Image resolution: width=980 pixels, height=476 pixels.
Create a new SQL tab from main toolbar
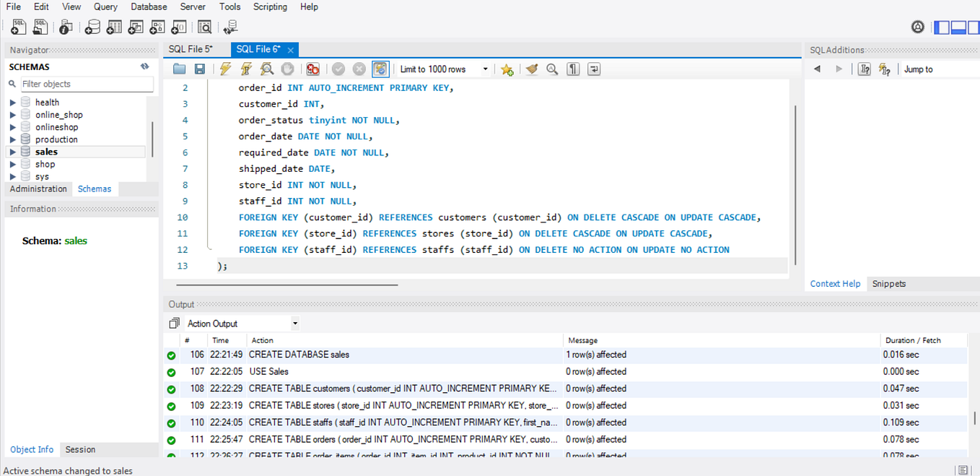(x=19, y=27)
